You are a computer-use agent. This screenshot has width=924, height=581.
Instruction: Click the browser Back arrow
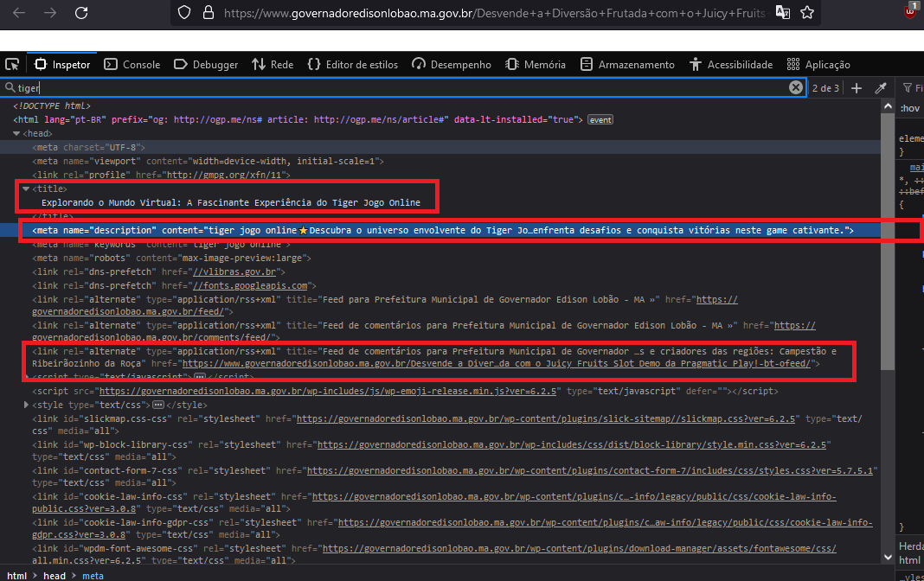pos(19,12)
